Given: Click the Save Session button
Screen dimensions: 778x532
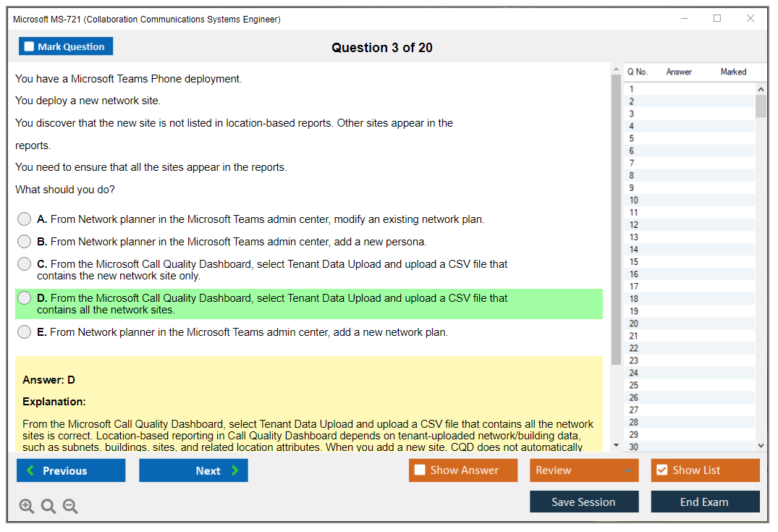Looking at the screenshot, I should coord(584,502).
